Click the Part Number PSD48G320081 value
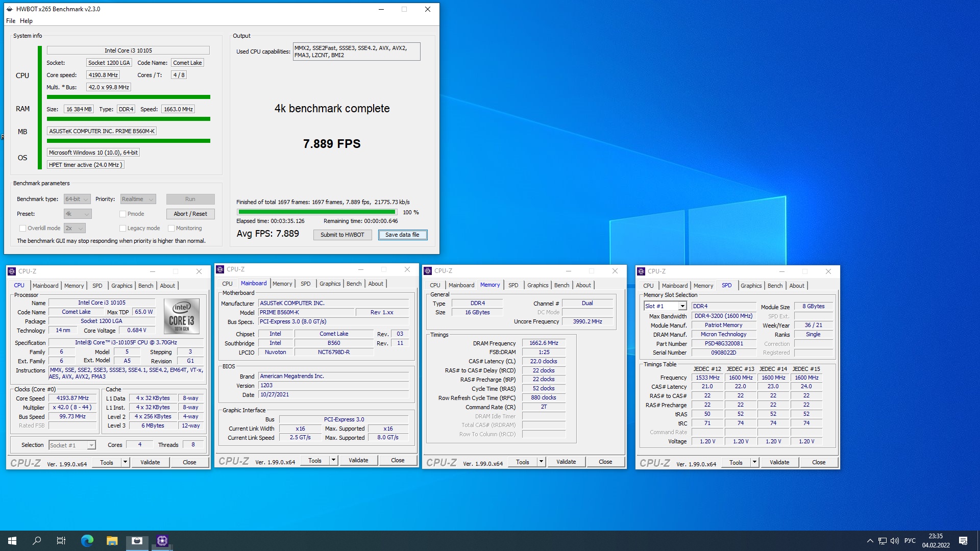980x551 pixels. (x=724, y=344)
